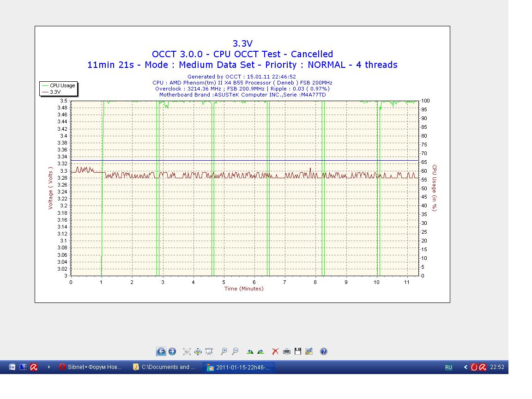Go to the next image
This screenshot has width=532, height=399.
click(172, 351)
